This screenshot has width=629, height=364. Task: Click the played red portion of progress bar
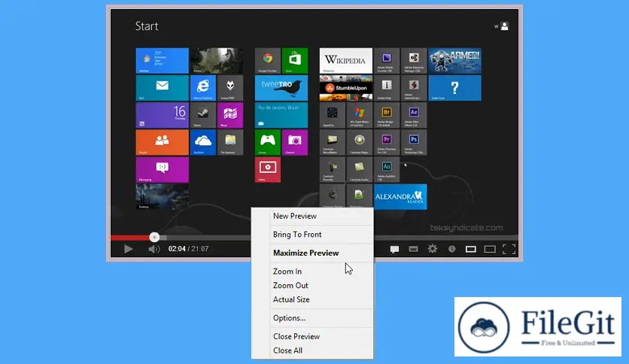(x=130, y=238)
